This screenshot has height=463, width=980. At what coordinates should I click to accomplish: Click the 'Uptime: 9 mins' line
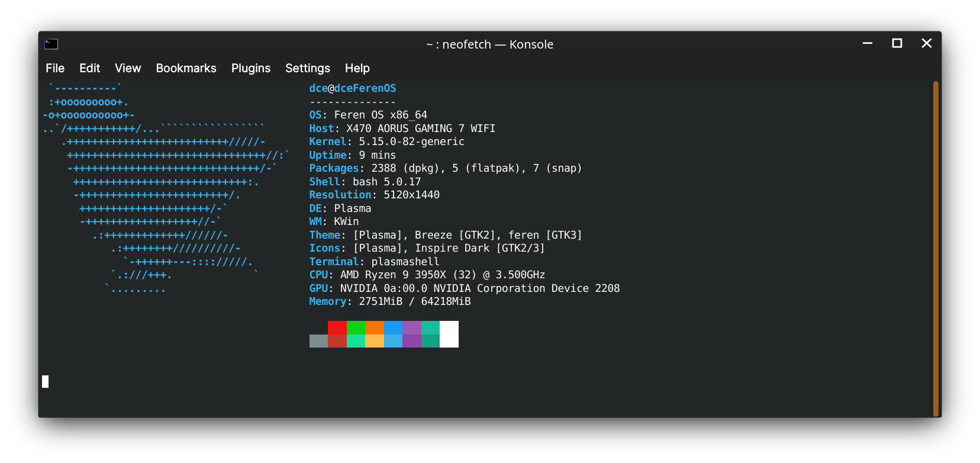353,155
